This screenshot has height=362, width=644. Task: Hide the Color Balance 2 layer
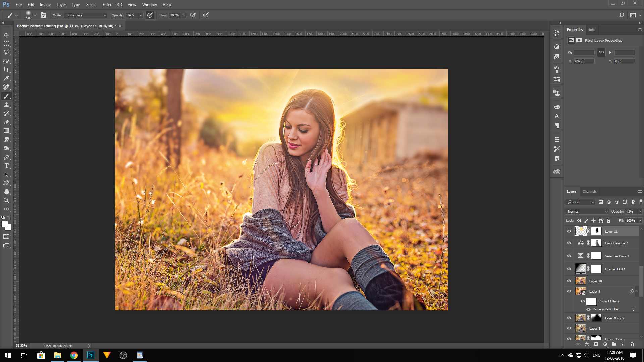point(569,243)
